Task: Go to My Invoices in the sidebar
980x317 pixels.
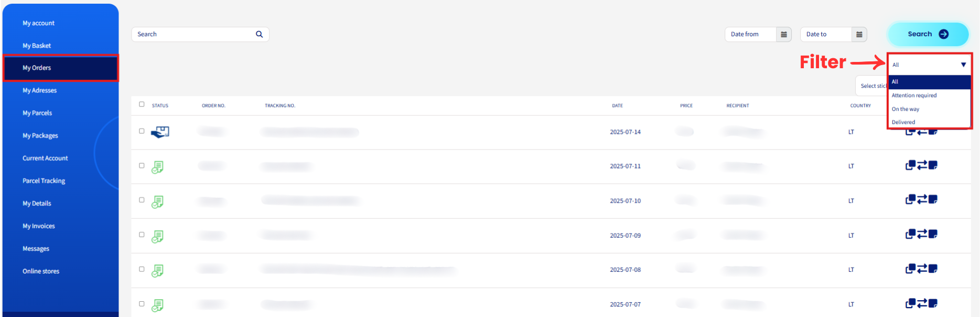Action: tap(39, 226)
